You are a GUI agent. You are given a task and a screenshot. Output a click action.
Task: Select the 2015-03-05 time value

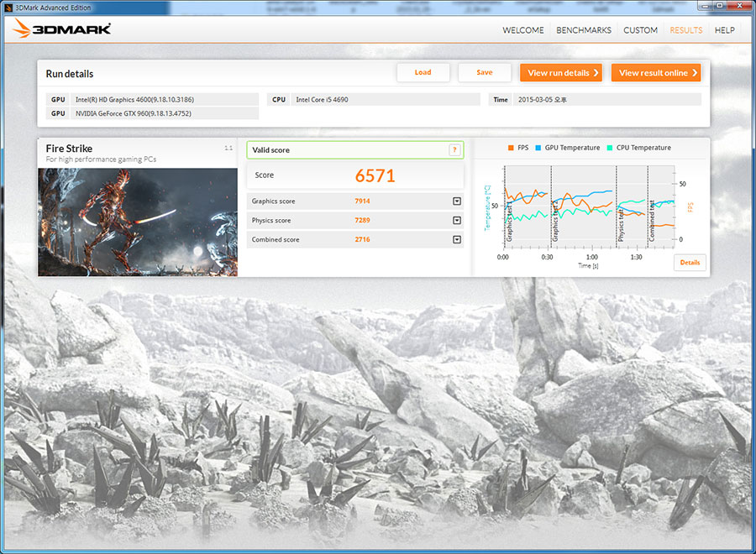543,100
